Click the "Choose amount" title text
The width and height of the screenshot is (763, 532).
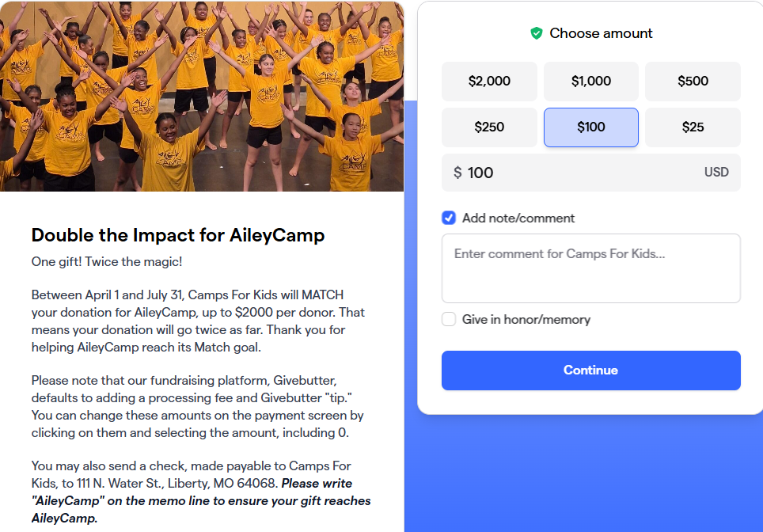pyautogui.click(x=601, y=33)
